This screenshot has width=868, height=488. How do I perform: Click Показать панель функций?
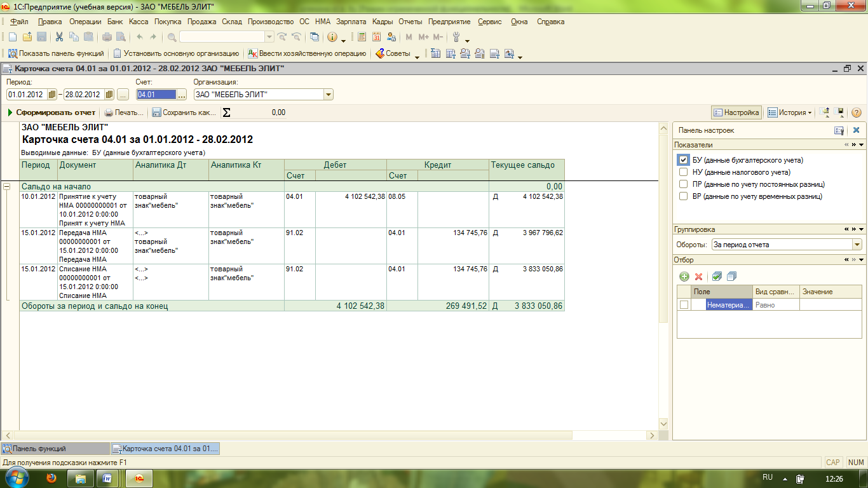coord(56,54)
